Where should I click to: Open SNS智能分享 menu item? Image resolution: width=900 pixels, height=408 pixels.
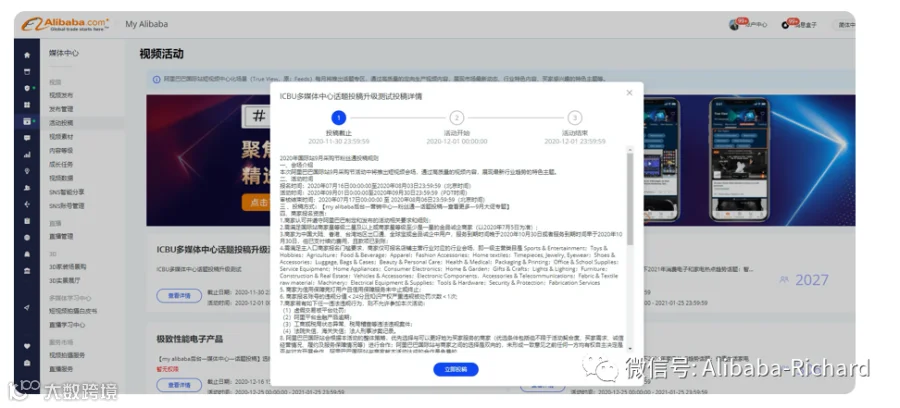point(67,192)
